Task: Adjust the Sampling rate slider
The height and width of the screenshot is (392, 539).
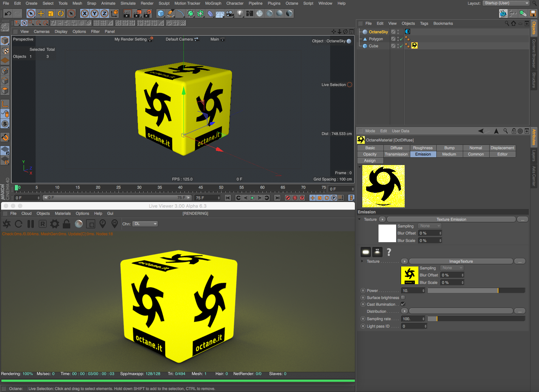Action: [476, 319]
